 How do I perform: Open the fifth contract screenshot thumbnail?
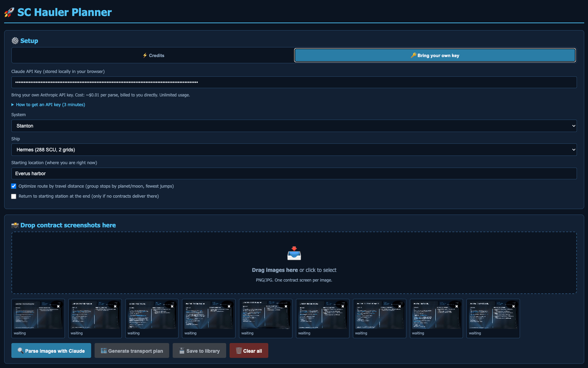[265, 315]
